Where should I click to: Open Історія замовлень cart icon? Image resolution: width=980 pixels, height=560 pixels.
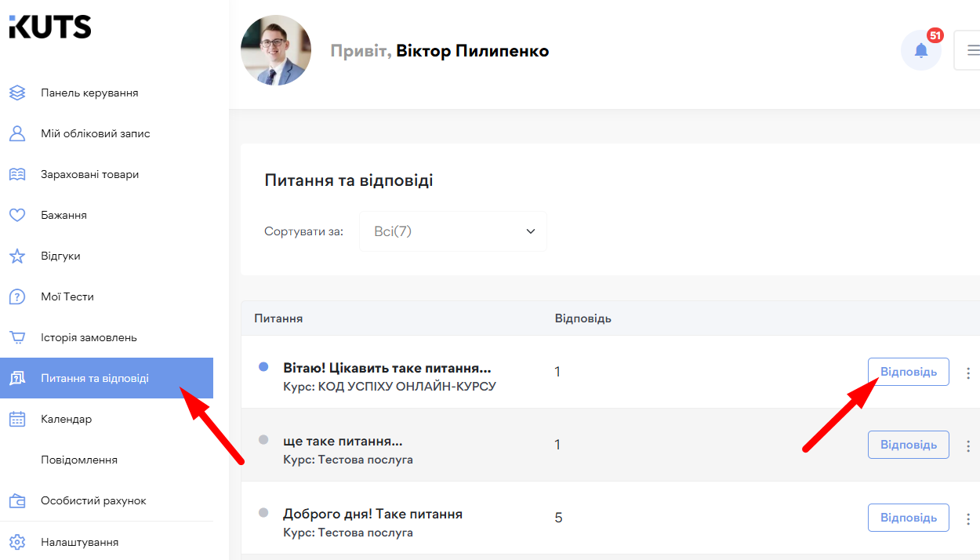(17, 336)
